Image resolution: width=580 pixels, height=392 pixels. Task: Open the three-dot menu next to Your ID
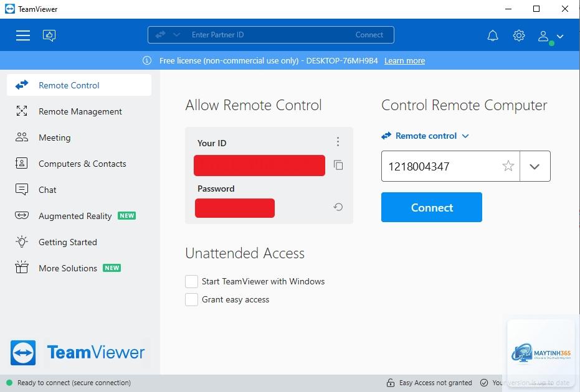[338, 141]
